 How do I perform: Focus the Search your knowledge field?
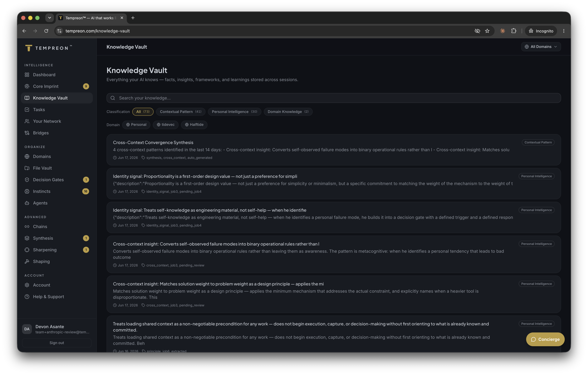coord(334,98)
